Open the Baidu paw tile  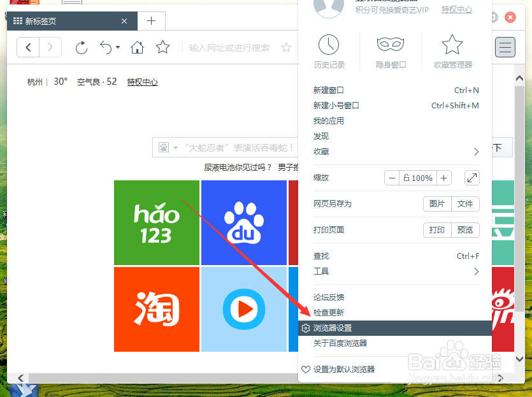[x=244, y=222]
